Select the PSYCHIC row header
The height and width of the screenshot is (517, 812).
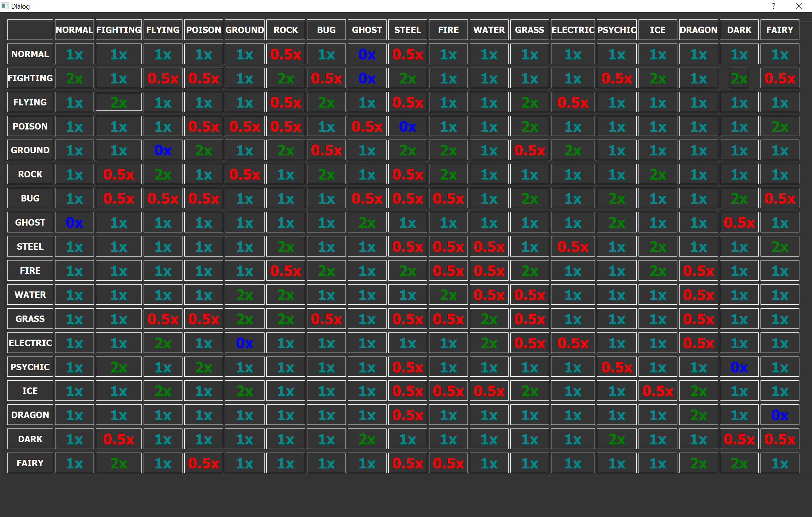(x=30, y=367)
